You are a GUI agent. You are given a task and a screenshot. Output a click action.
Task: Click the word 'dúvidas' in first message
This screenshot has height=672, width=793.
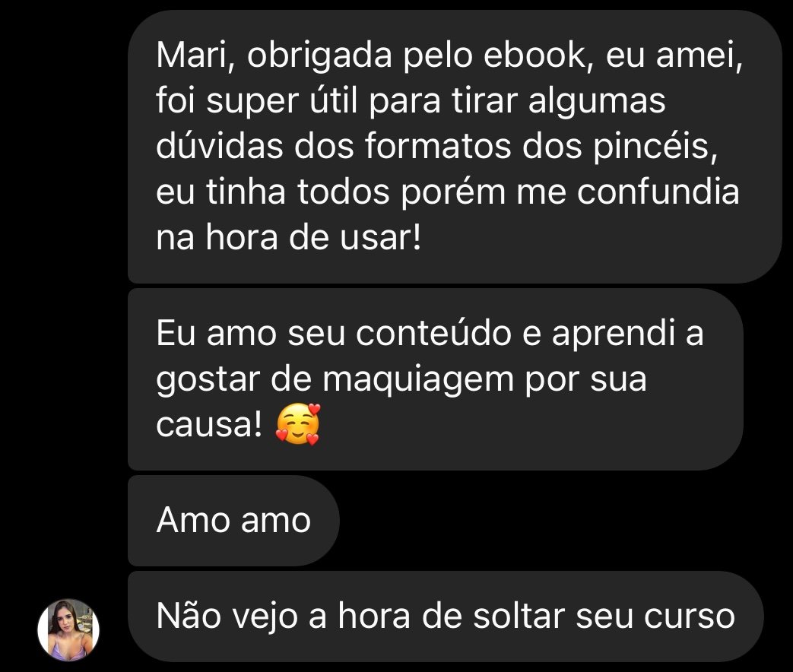pyautogui.click(x=220, y=147)
